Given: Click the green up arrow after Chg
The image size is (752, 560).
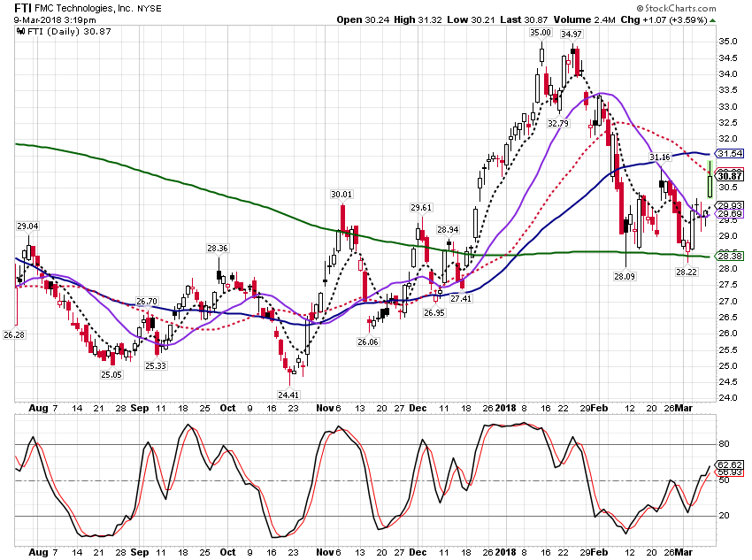Looking at the screenshot, I should [713, 20].
